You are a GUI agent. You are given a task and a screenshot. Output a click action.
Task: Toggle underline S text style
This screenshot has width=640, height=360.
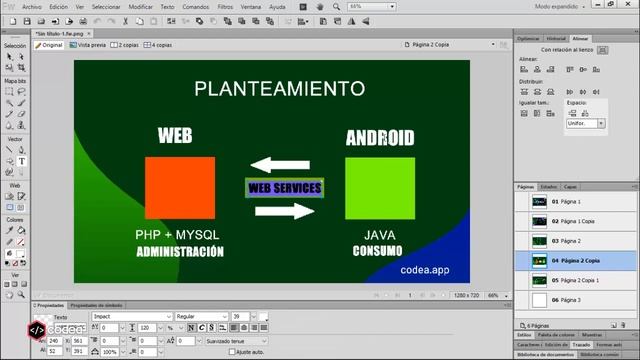(x=211, y=327)
